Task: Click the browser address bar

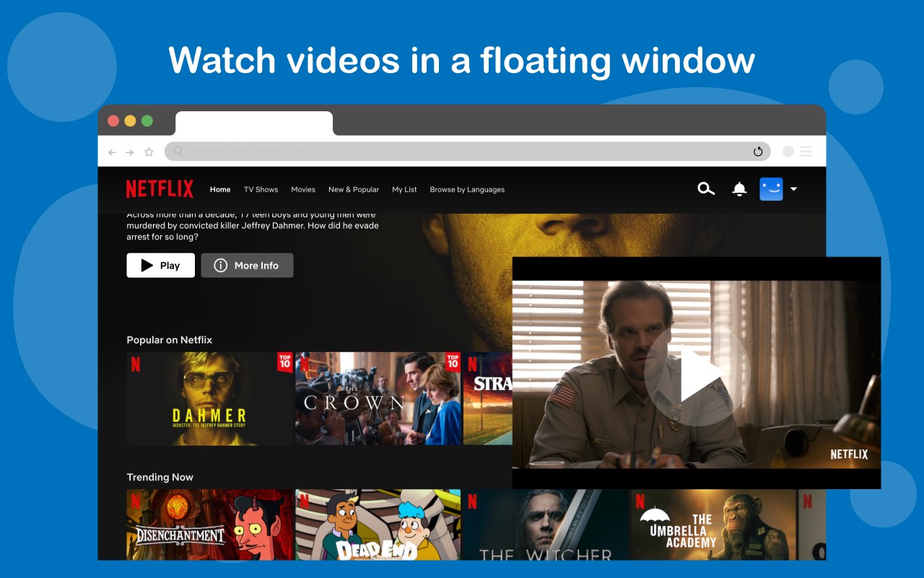Action: click(467, 152)
